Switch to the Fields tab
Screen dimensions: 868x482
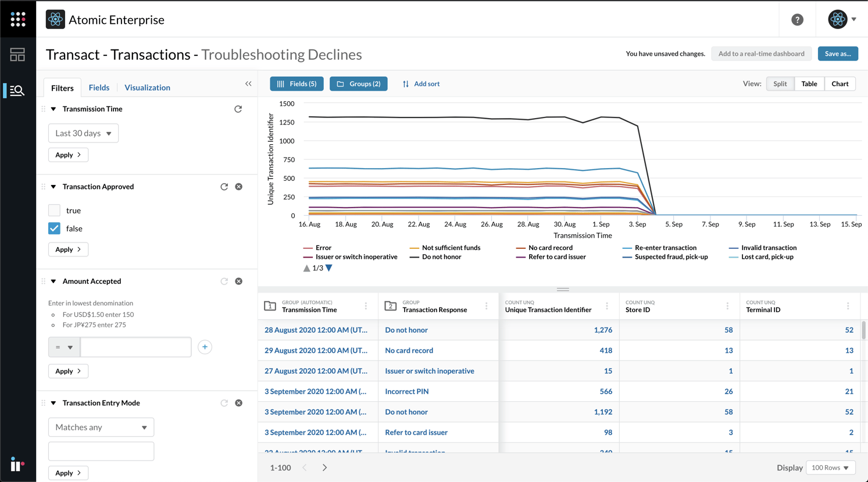pyautogui.click(x=99, y=87)
